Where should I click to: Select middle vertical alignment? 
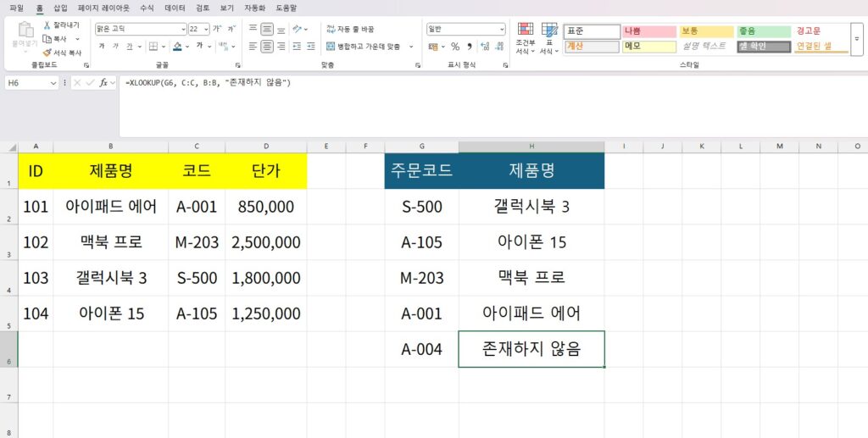point(267,29)
